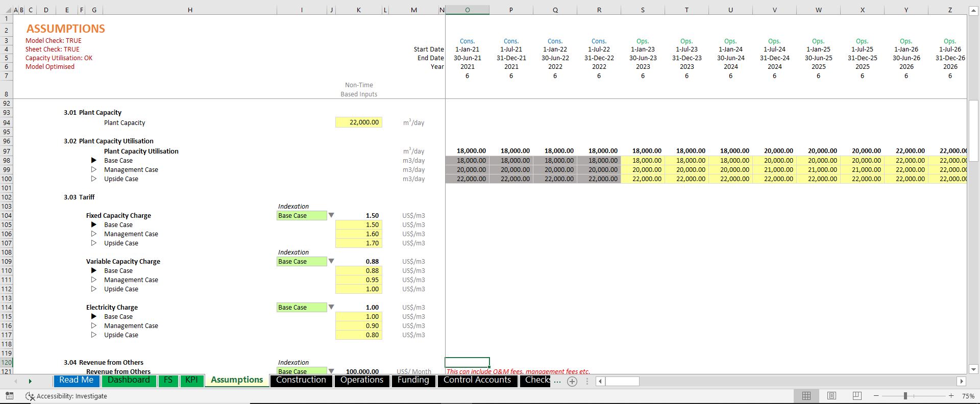The width and height of the screenshot is (980, 404).
Task: Select column K header
Action: click(x=359, y=10)
